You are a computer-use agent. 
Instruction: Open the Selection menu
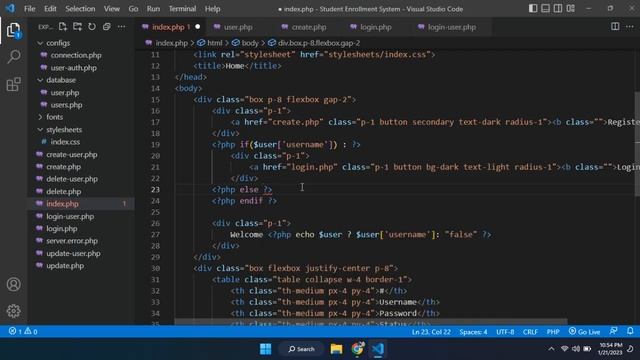(80, 9)
